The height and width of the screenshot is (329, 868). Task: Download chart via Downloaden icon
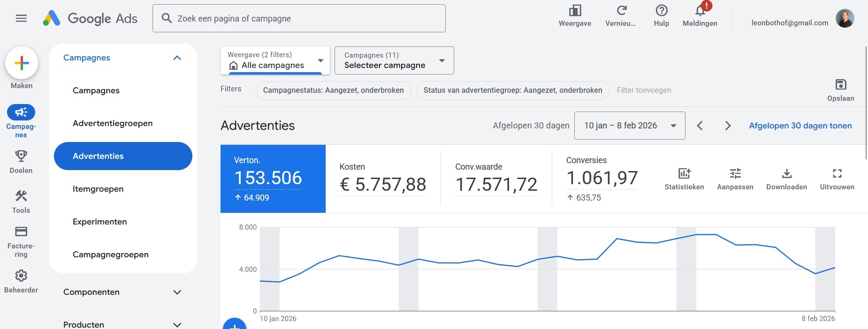coord(787,173)
